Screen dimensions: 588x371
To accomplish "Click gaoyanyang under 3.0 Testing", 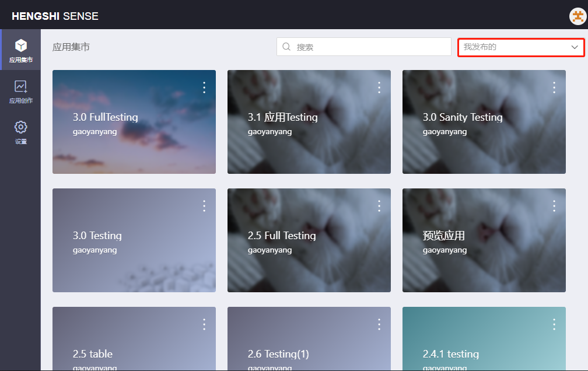I will 95,250.
